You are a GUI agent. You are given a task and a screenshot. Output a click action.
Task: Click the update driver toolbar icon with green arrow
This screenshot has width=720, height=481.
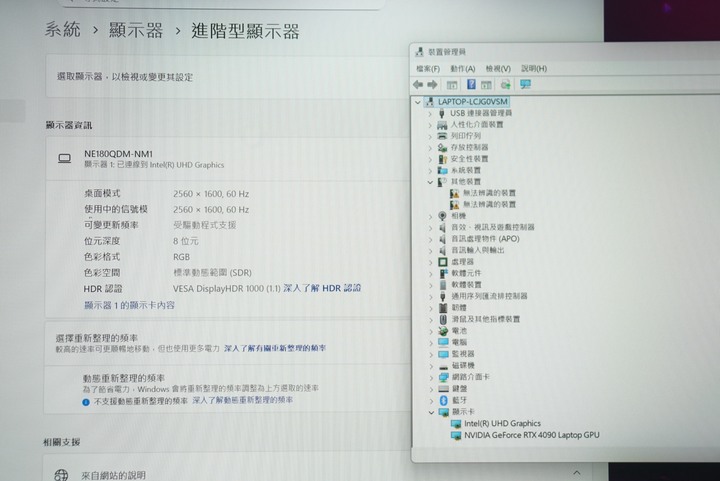[x=506, y=85]
